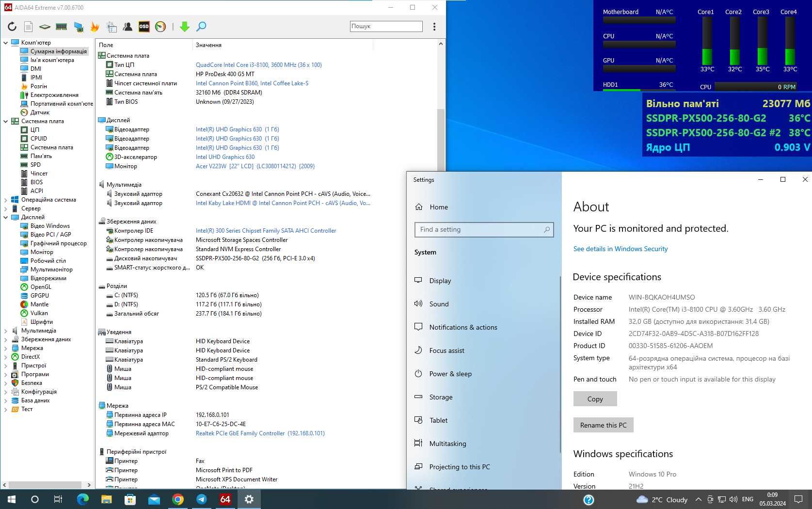Launch the stability test flame icon
This screenshot has height=509, width=812.
[x=95, y=27]
